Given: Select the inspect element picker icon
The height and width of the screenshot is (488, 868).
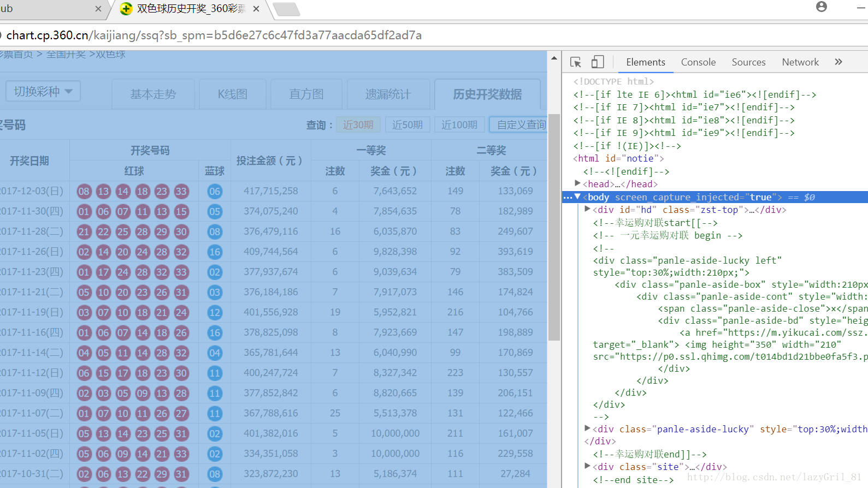Looking at the screenshot, I should pyautogui.click(x=576, y=62).
